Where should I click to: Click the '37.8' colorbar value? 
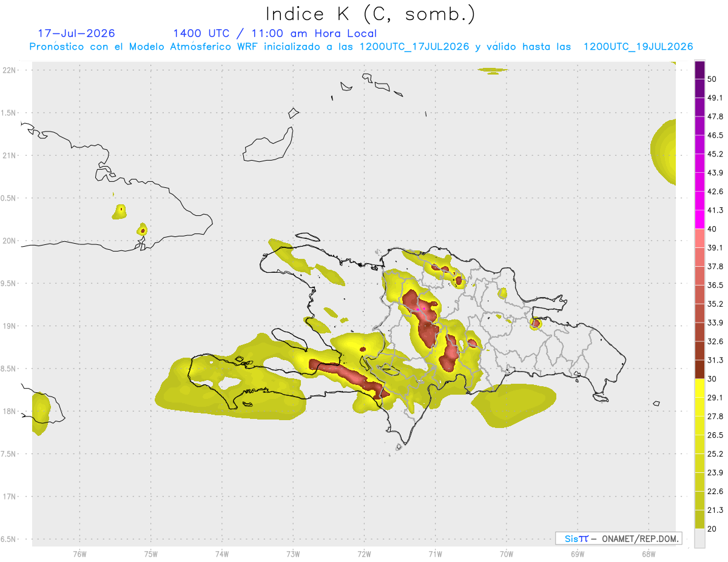(x=715, y=267)
